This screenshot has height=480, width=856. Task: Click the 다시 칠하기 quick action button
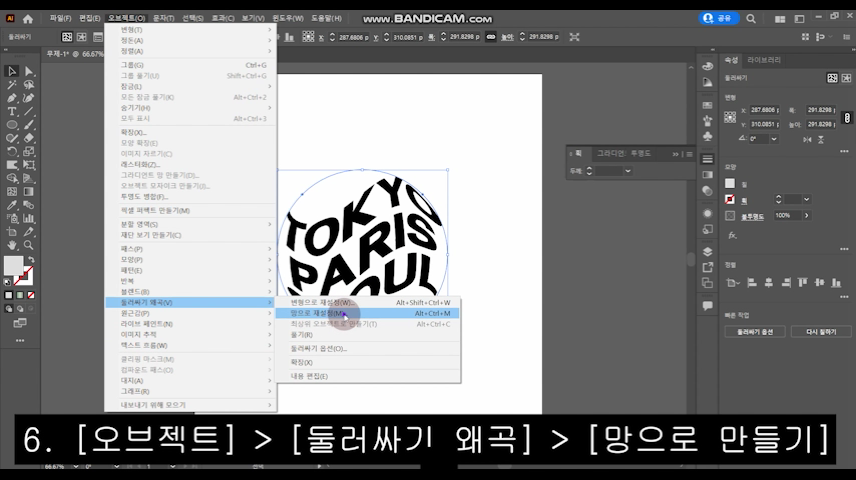tap(821, 332)
